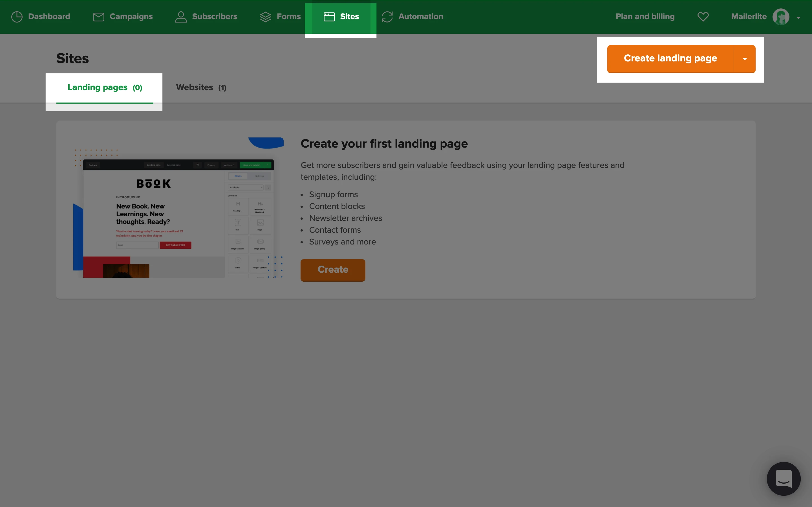Open the chat support bubble
Image resolution: width=812 pixels, height=507 pixels.
point(784,479)
